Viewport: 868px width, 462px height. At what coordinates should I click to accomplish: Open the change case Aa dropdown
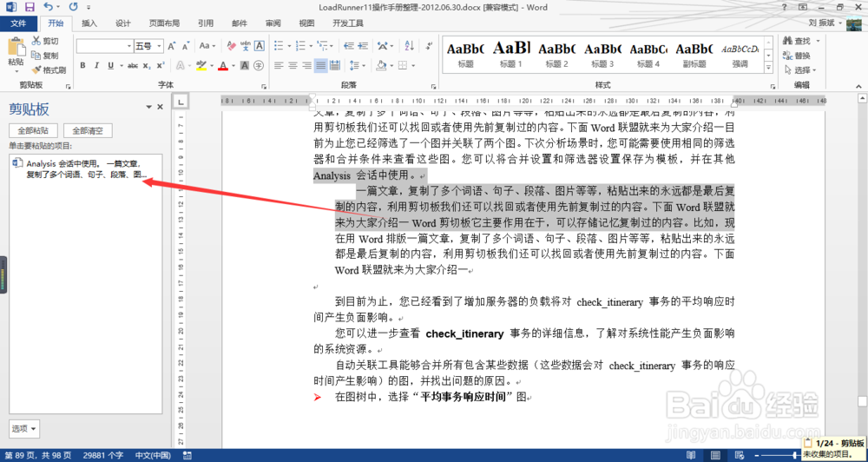click(207, 46)
